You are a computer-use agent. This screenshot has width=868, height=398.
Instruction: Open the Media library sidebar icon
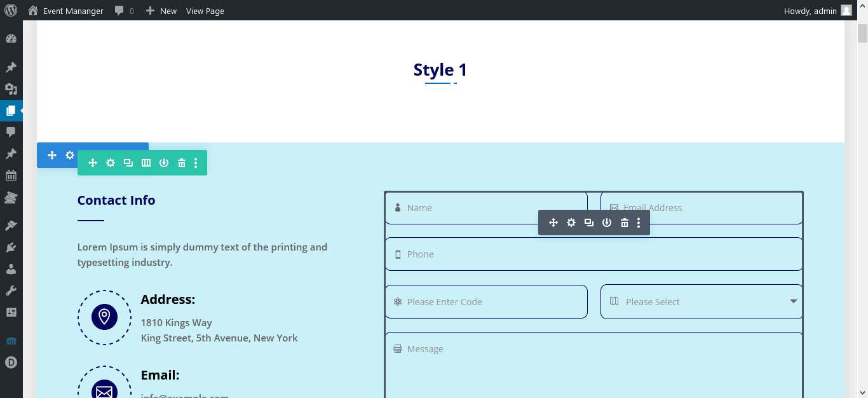(11, 89)
